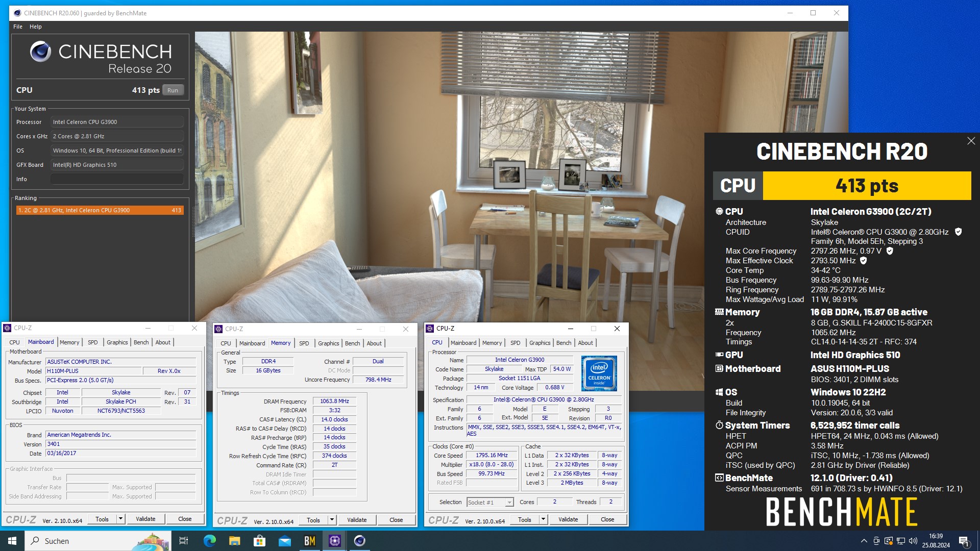980x551 pixels.
Task: Click the CPUID verified shield icon in BenchMate
Action: [x=958, y=232]
